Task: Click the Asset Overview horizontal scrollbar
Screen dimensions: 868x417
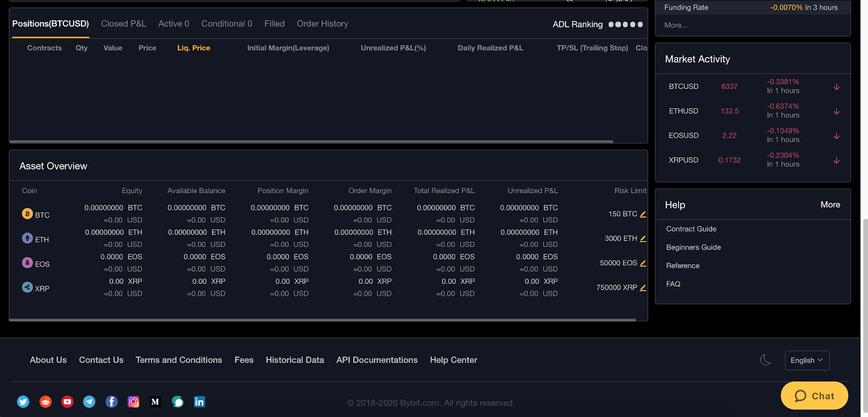Action: [x=323, y=320]
